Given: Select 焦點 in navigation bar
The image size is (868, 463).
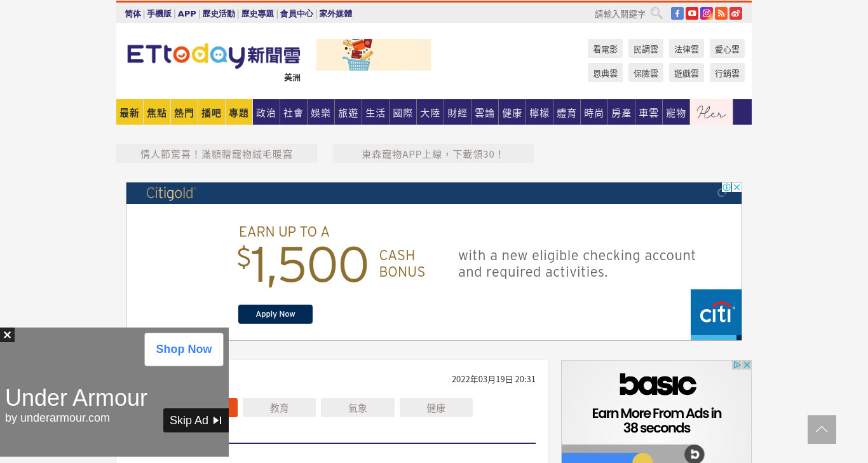Looking at the screenshot, I should [157, 112].
